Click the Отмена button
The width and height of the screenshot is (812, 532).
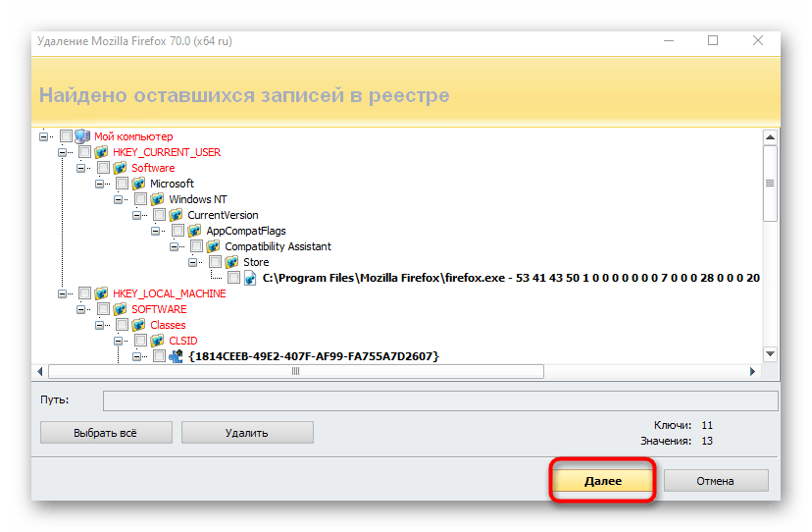pyautogui.click(x=716, y=481)
